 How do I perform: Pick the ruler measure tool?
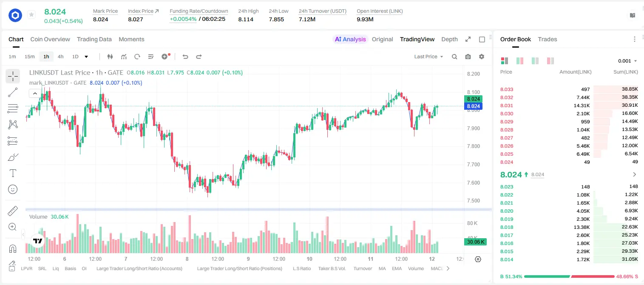tap(13, 211)
